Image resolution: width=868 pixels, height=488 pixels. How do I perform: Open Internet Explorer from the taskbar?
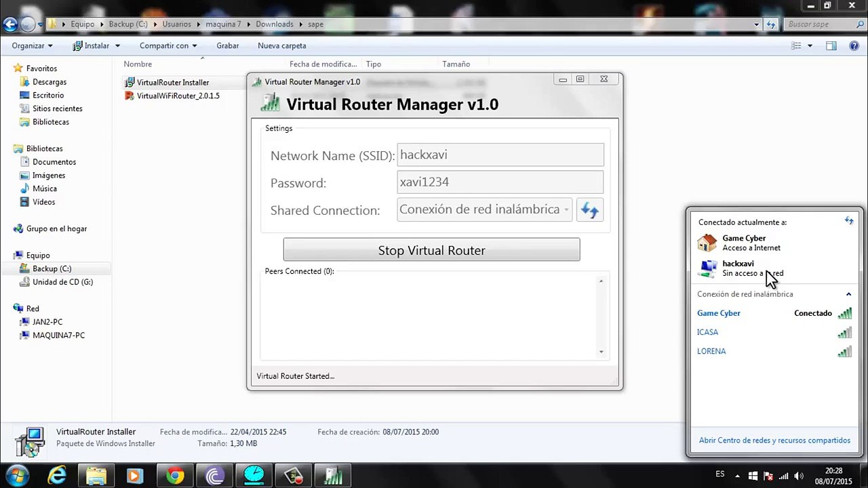click(x=57, y=476)
